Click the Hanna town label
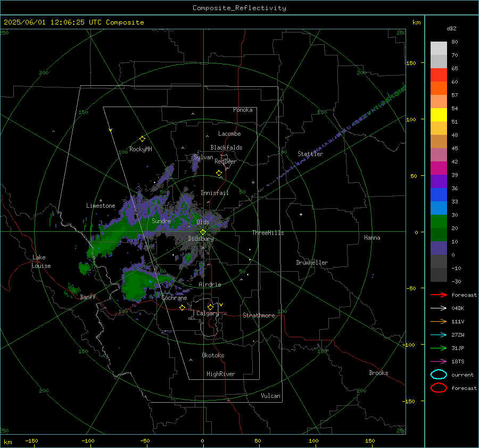 tap(372, 238)
